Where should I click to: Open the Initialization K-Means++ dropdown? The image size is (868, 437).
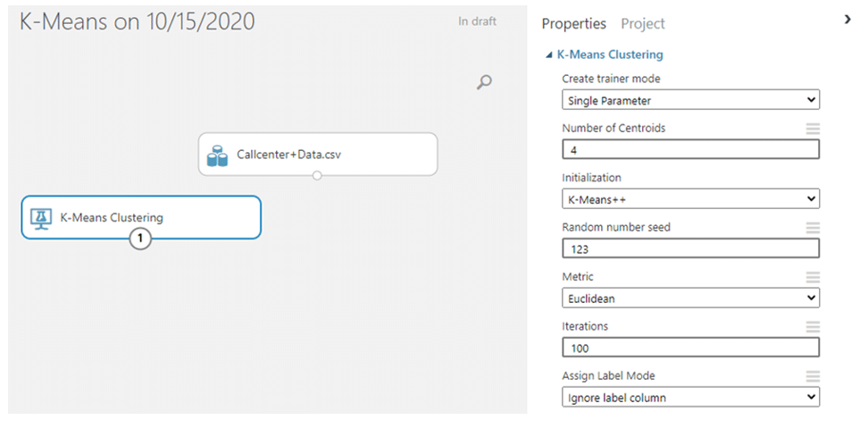point(690,198)
